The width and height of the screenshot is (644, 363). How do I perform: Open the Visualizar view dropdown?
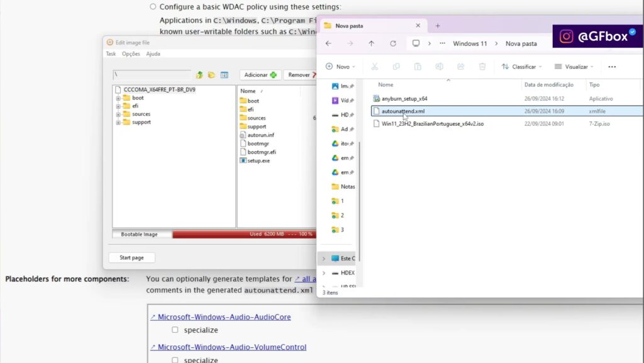[x=574, y=67]
